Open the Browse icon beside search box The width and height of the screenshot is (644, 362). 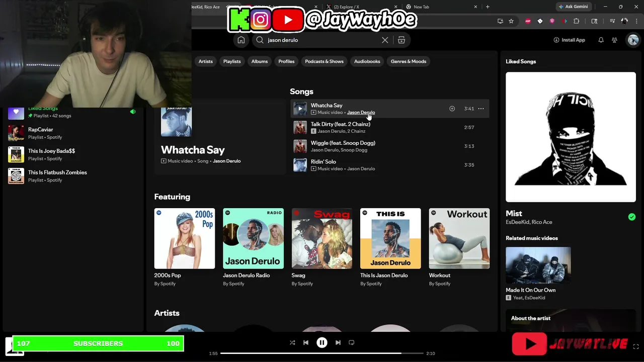(x=401, y=40)
